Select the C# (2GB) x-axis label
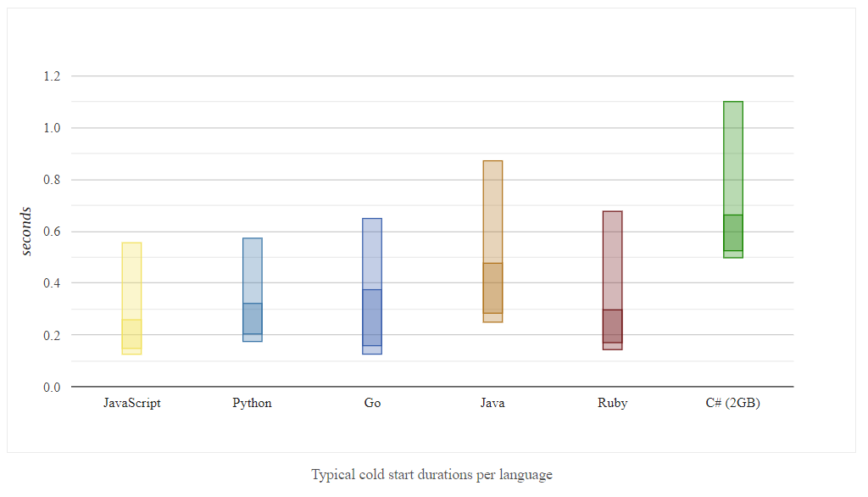The image size is (868, 497). tap(733, 403)
